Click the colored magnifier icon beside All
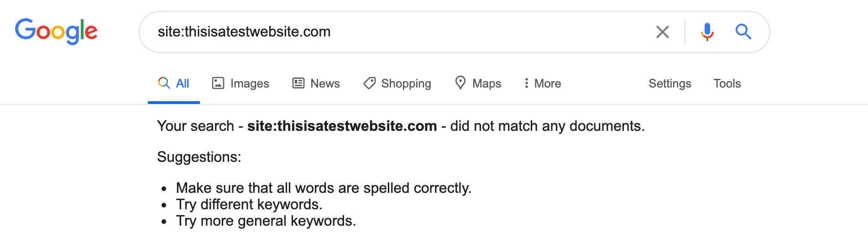This screenshot has height=243, width=868. pyautogui.click(x=164, y=83)
